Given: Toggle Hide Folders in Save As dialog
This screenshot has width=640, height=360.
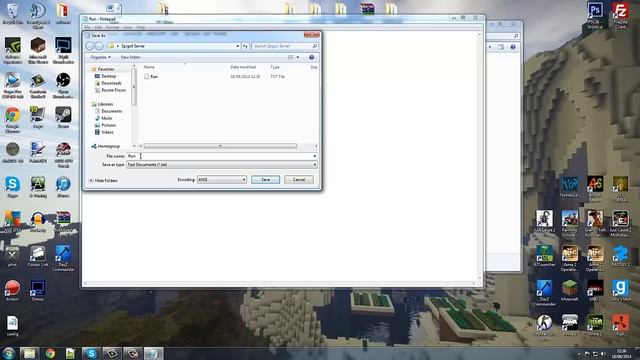Looking at the screenshot, I should (x=103, y=180).
